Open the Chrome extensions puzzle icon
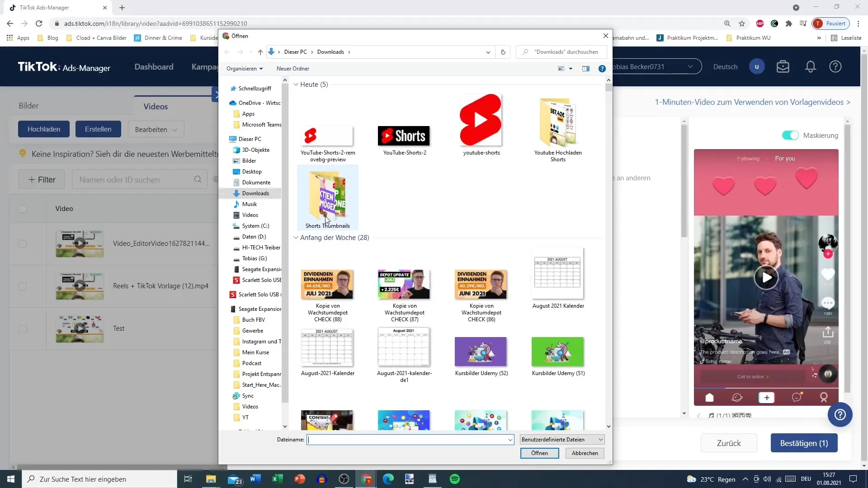Image resolution: width=868 pixels, height=488 pixels. 789,23
